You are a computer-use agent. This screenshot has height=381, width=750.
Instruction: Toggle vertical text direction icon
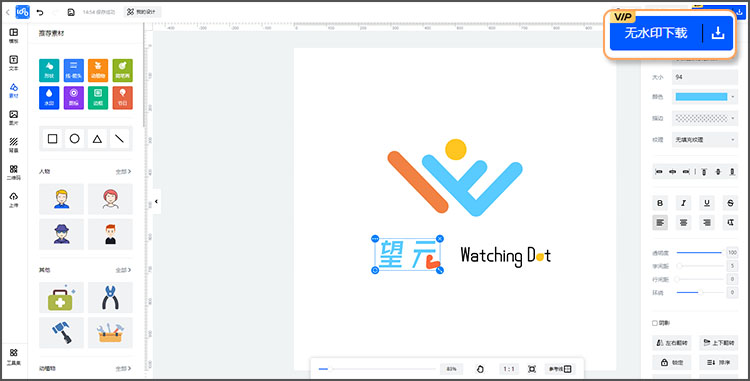coord(730,222)
